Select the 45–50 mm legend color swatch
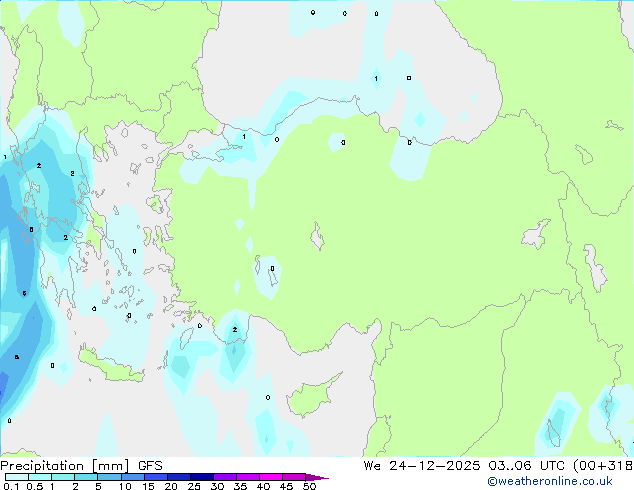634x490 pixels. pyautogui.click(x=294, y=477)
